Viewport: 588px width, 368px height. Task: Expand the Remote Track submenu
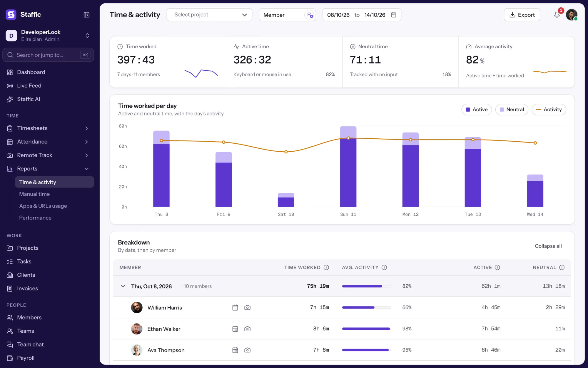click(x=86, y=155)
